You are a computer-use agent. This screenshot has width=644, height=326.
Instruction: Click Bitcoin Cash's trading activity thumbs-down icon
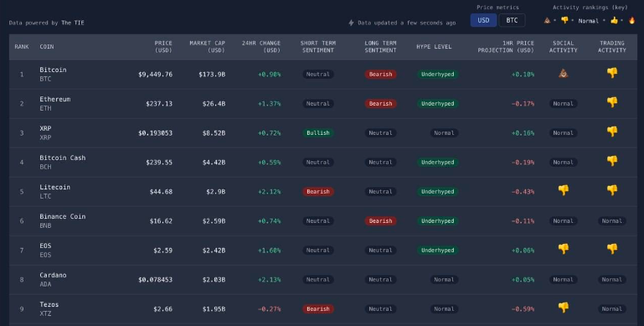612,161
